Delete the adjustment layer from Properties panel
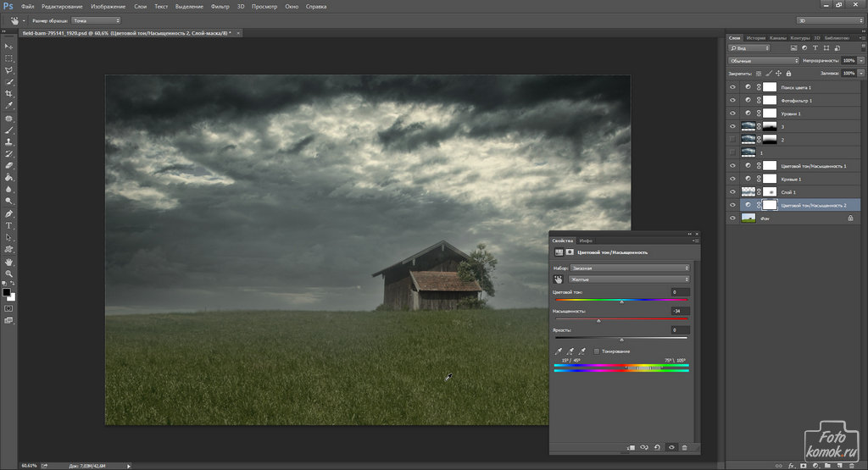 pos(684,447)
